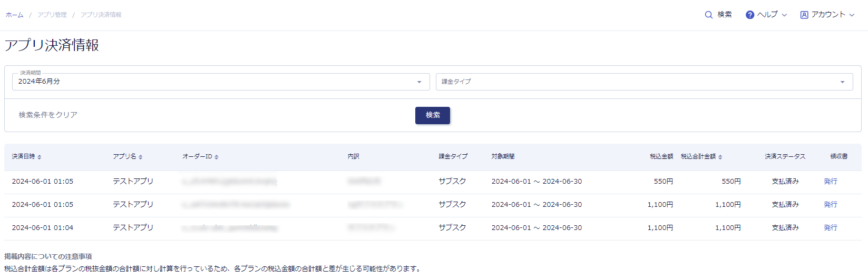This screenshot has width=868, height=280.
Task: Open the 課金タイプ dropdown
Action: point(644,82)
